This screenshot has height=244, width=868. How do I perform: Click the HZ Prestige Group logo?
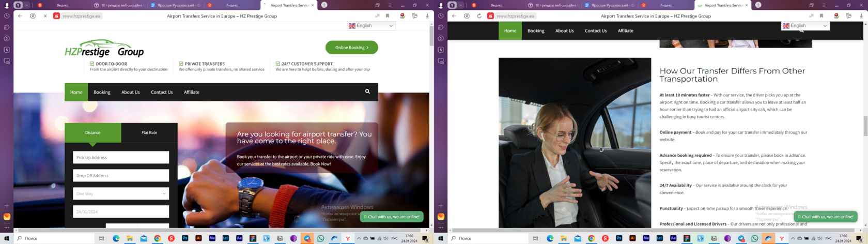[x=104, y=49]
